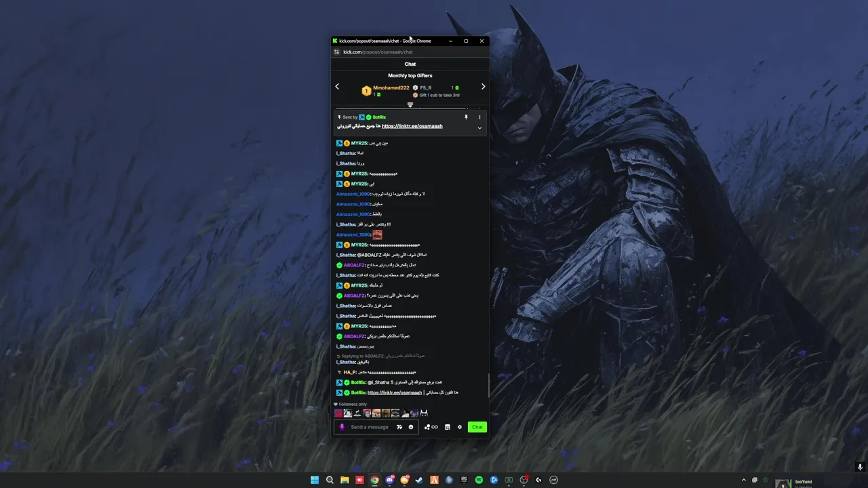Screen dimensions: 868x488
Task: Open linktr.ee link in pinned message
Action: 412,126
